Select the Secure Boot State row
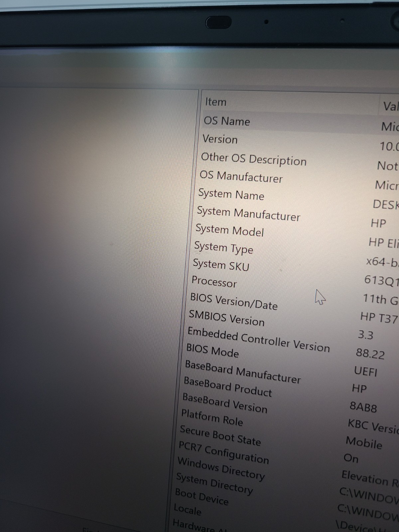Screen dimensions: 399x532 (x=220, y=435)
